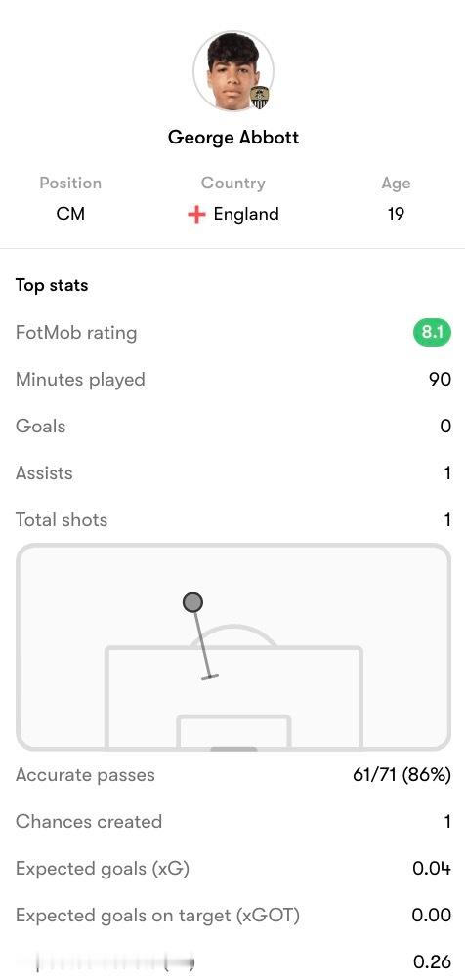Image resolution: width=465 pixels, height=980 pixels.
Task: Click the England country label
Action: tap(246, 214)
